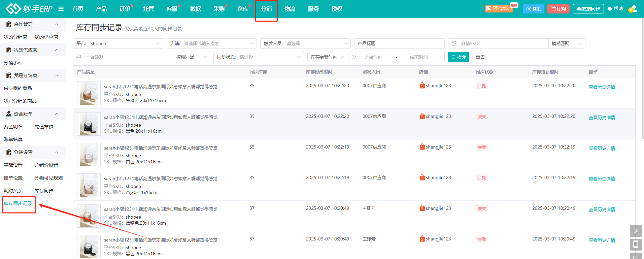Open the 客服 top navigation menu

tap(172, 9)
